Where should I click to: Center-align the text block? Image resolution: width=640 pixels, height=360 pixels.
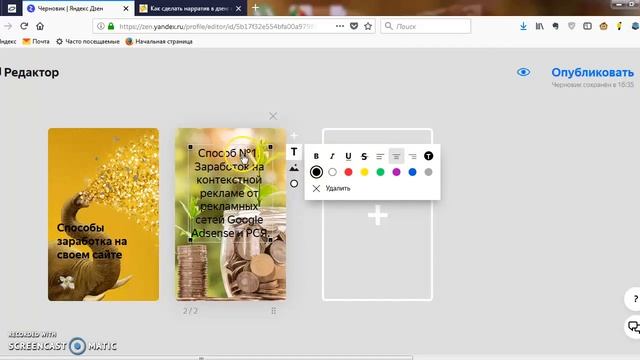(396, 156)
